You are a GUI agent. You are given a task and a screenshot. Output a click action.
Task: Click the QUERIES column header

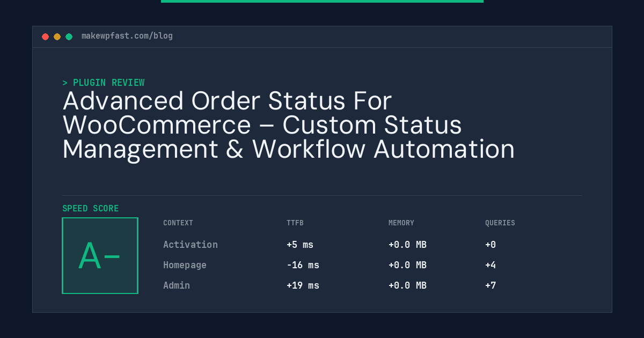tap(500, 223)
